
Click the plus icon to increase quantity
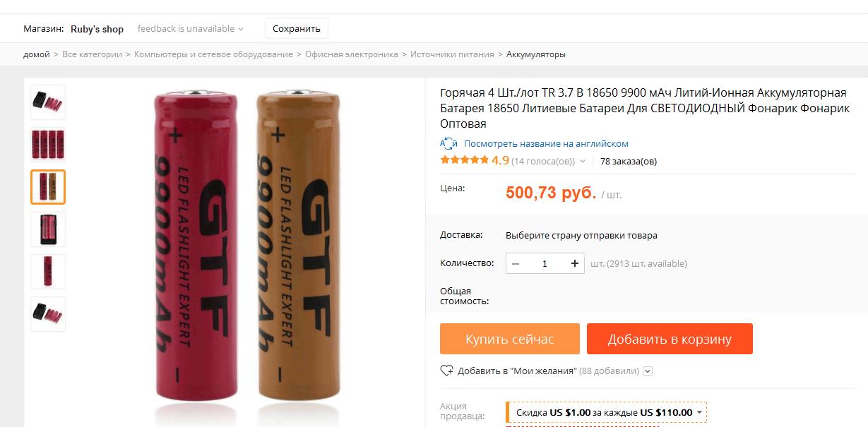(575, 263)
